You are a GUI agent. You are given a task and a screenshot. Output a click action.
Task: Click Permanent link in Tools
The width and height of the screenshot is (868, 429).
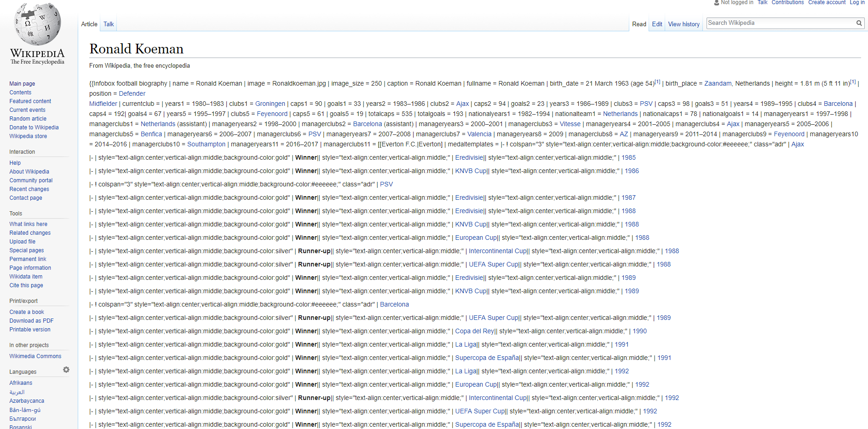(x=28, y=259)
